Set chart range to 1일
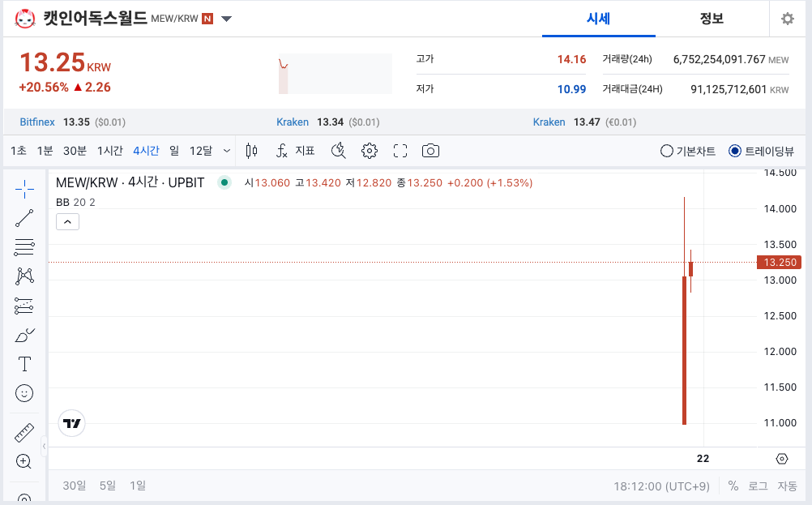 138,486
